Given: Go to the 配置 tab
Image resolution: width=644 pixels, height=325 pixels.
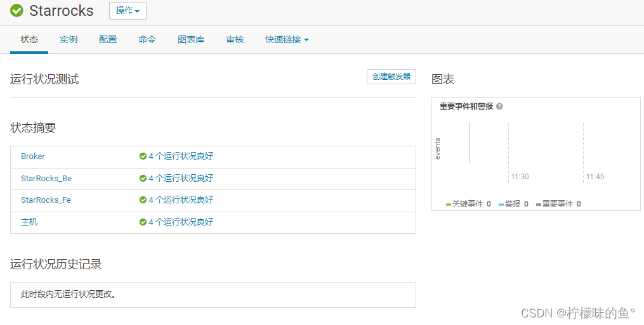Looking at the screenshot, I should [108, 39].
